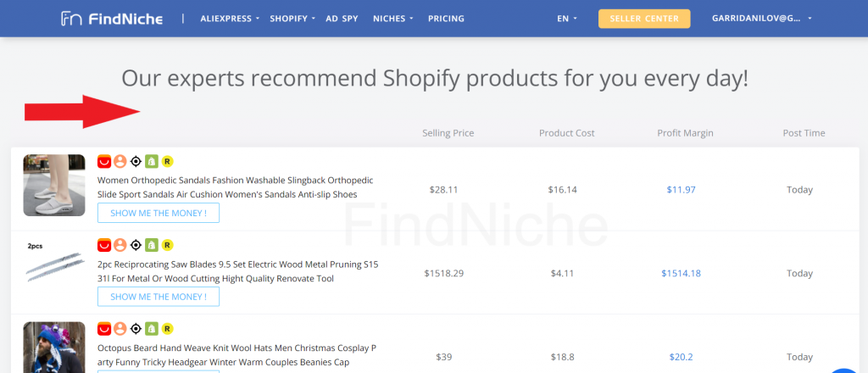The width and height of the screenshot is (868, 373).
Task: Click the $4.11 product cost
Action: coord(563,273)
